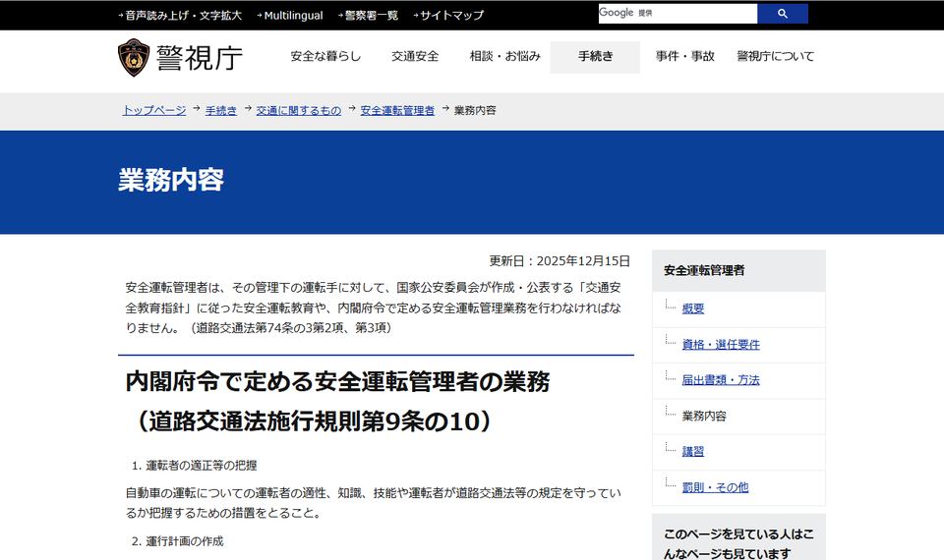944x560 pixels.
Task: Open 講習 in sidebar
Action: tap(693, 452)
